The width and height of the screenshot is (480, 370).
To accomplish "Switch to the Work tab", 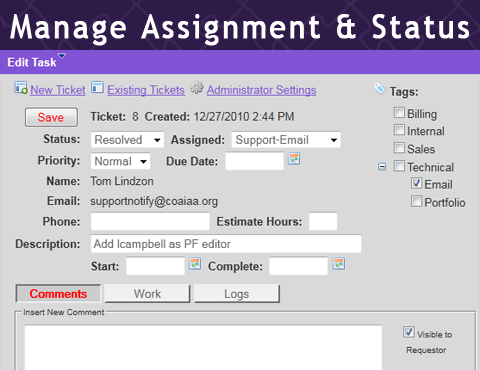I will [147, 294].
